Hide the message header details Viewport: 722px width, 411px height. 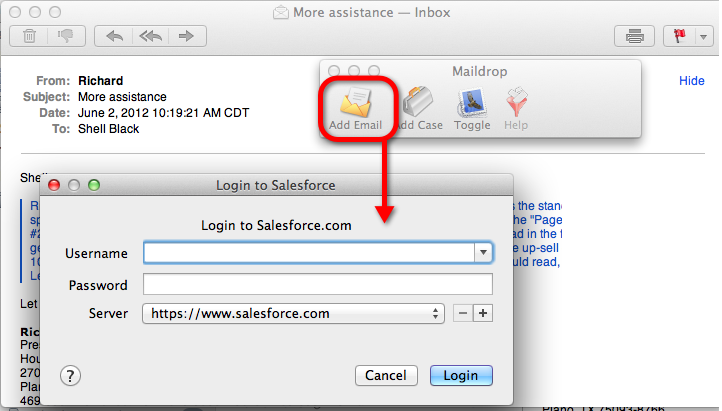click(692, 81)
